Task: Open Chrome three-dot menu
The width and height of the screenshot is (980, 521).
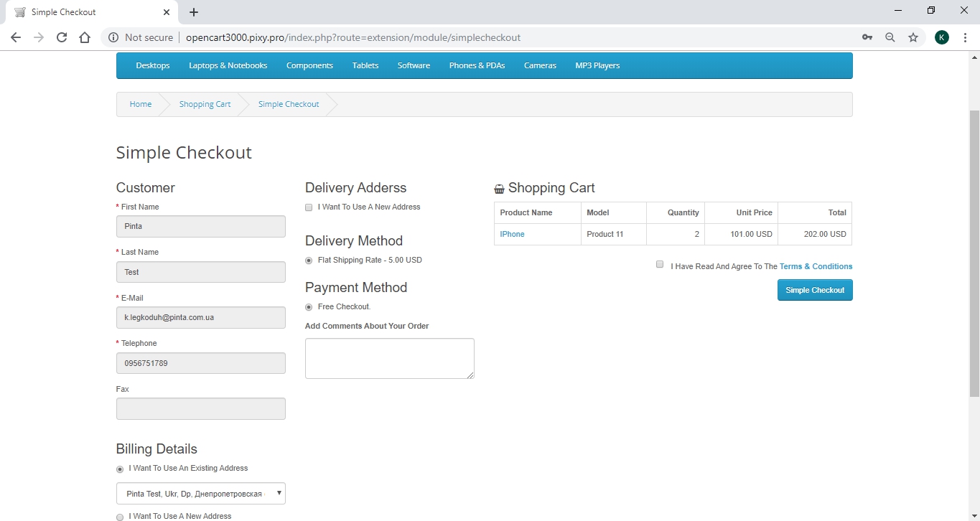Action: coord(965,37)
